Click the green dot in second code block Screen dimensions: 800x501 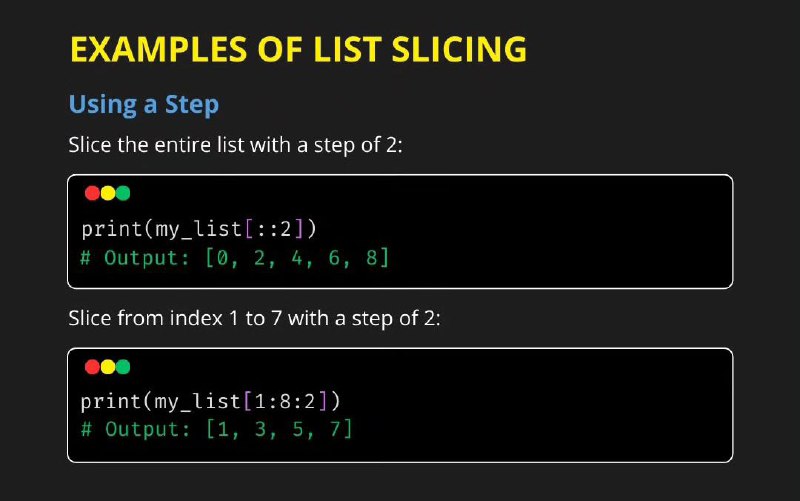point(123,367)
